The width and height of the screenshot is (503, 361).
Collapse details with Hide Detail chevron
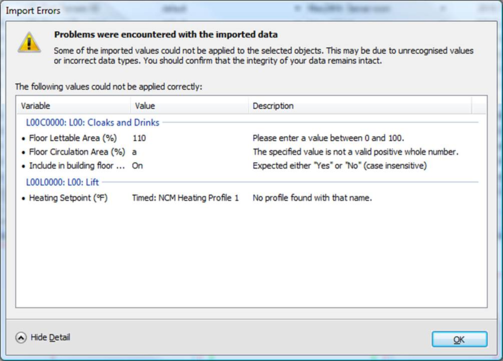point(21,338)
